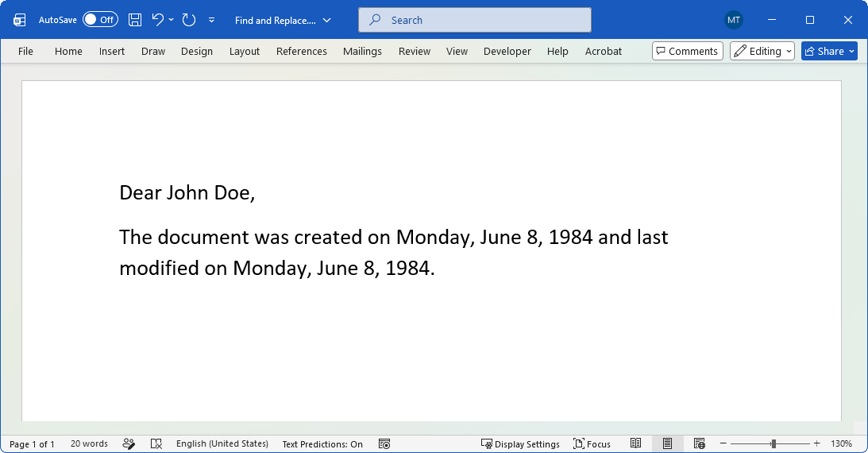Click the Share button

829,51
